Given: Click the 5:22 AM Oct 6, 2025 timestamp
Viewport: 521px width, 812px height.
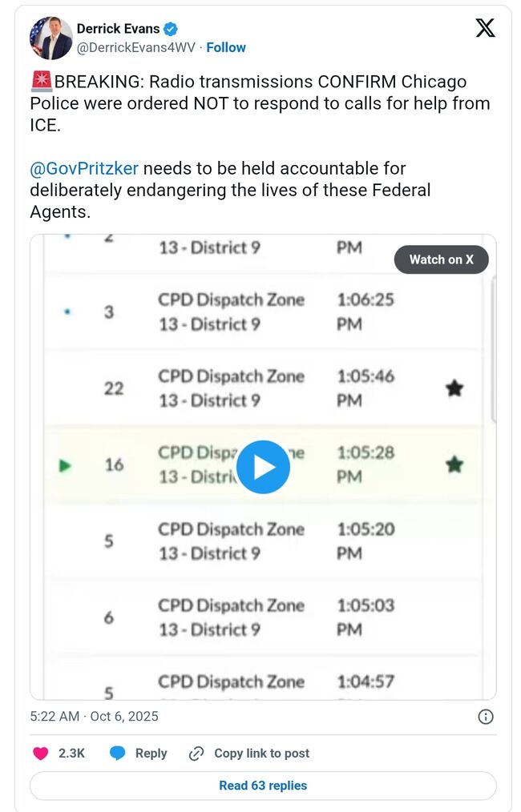Looking at the screenshot, I should tap(94, 716).
